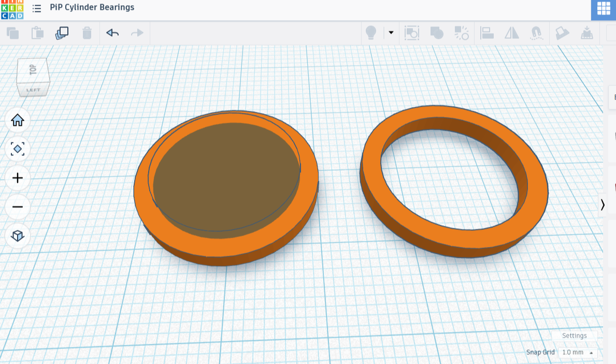Image resolution: width=616 pixels, height=364 pixels.
Task: Duplicate the selected shape
Action: click(x=62, y=33)
